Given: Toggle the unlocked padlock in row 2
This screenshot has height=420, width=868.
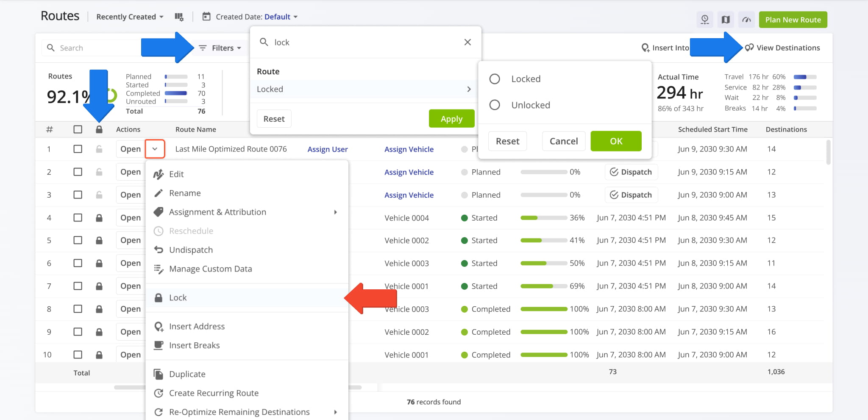Looking at the screenshot, I should (99, 172).
